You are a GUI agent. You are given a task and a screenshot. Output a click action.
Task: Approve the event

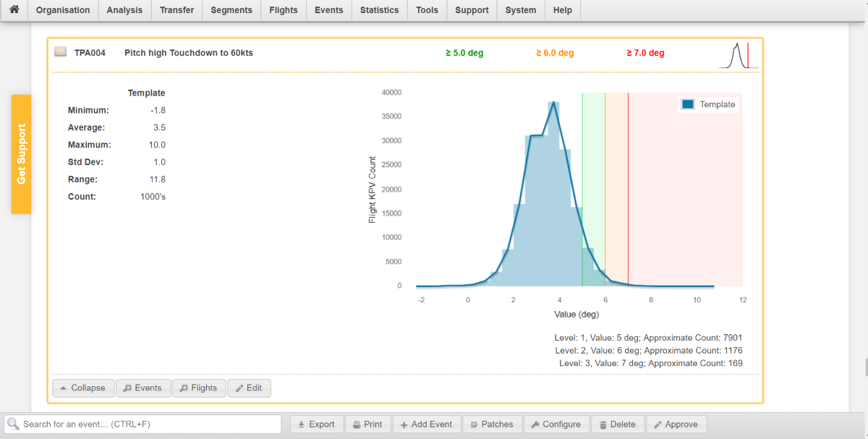tap(676, 425)
